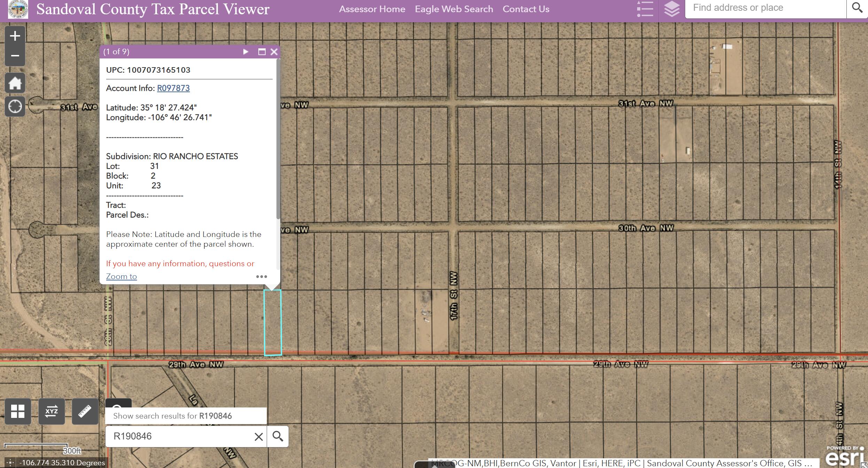Open Assessor Home page
The height and width of the screenshot is (468, 868).
click(x=372, y=9)
